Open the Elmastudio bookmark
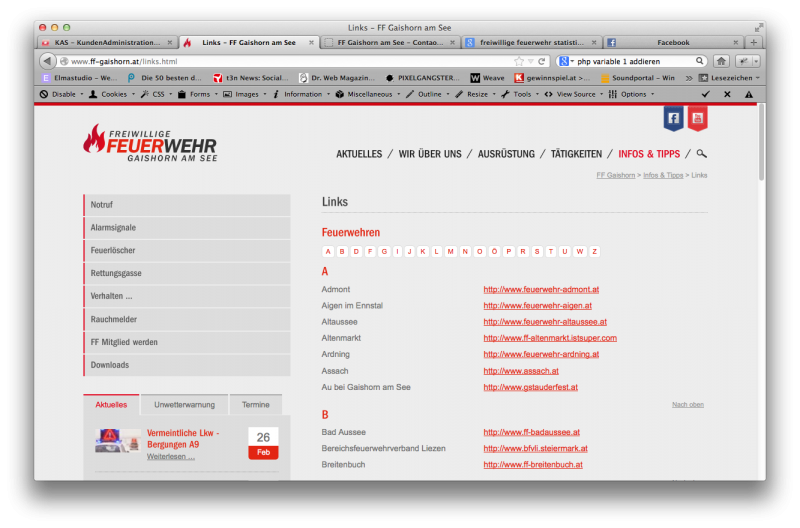This screenshot has height=528, width=800. [80, 78]
